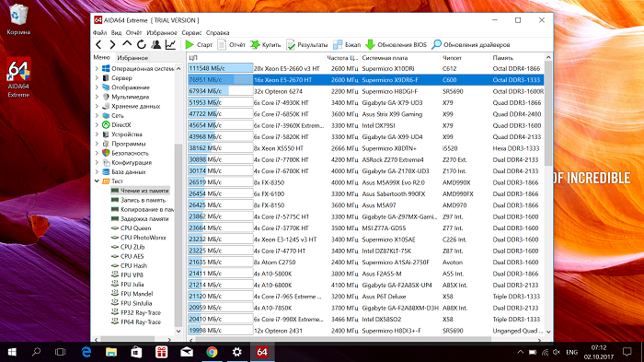Select the FPU Mandel test
644x362 pixels.
(x=137, y=294)
